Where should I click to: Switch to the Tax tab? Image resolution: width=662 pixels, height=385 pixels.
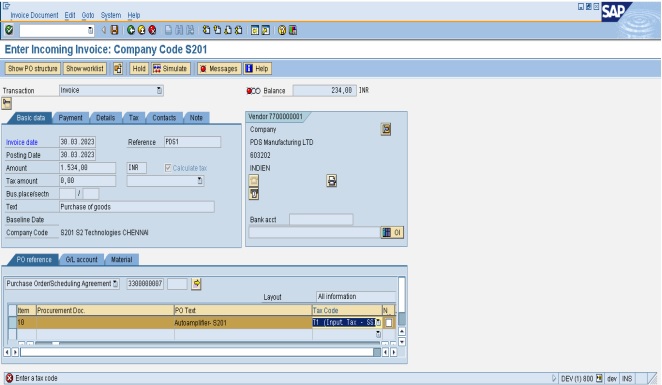click(x=134, y=118)
